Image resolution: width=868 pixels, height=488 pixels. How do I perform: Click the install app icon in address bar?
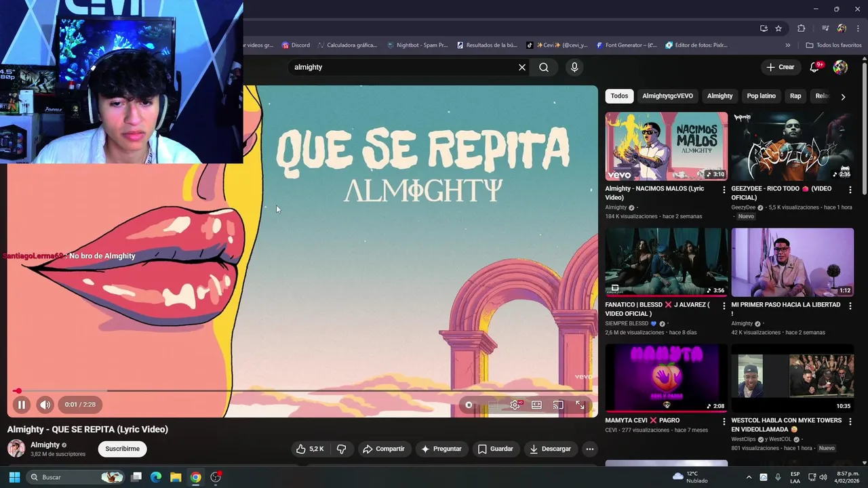pos(764,28)
